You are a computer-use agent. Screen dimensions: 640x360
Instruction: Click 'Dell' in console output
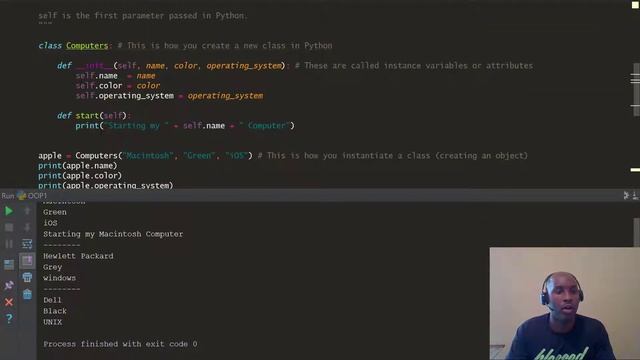point(52,300)
